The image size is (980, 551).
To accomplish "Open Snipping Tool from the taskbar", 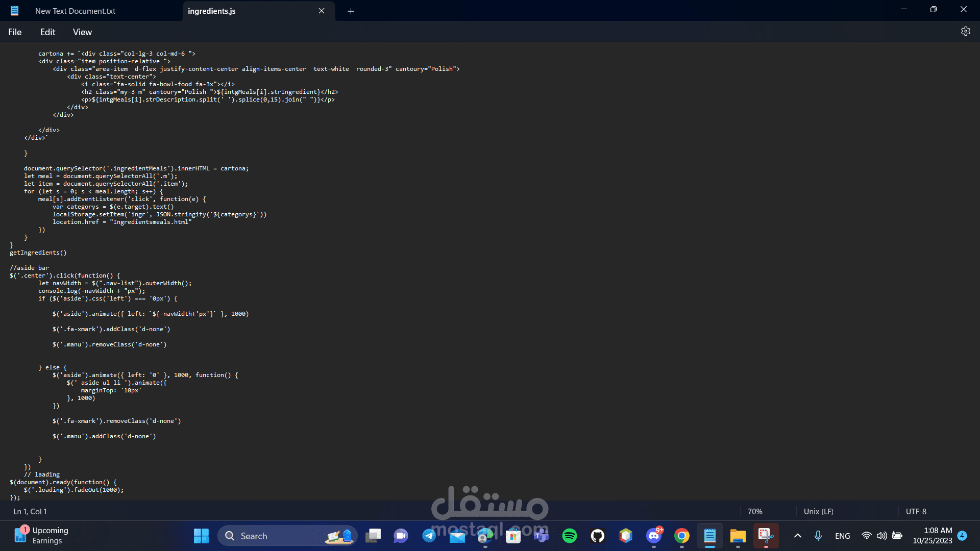I will [x=766, y=536].
